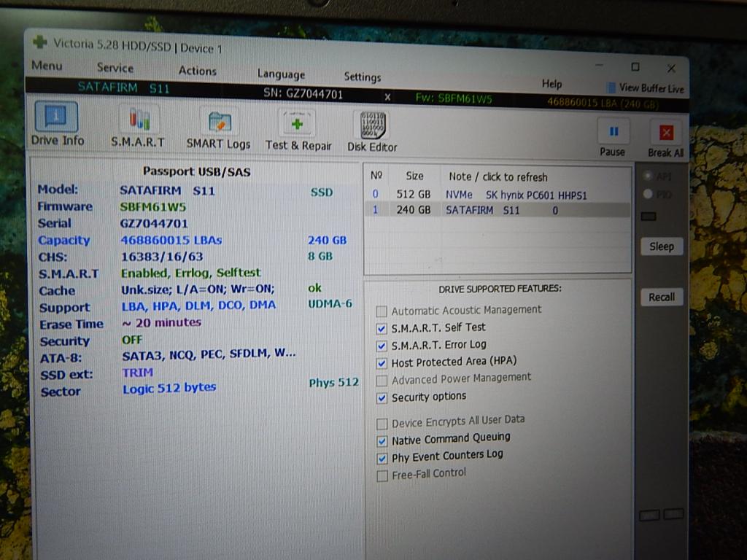This screenshot has width=747, height=560.
Task: Click the UDMA-6 mode text
Action: (x=330, y=304)
